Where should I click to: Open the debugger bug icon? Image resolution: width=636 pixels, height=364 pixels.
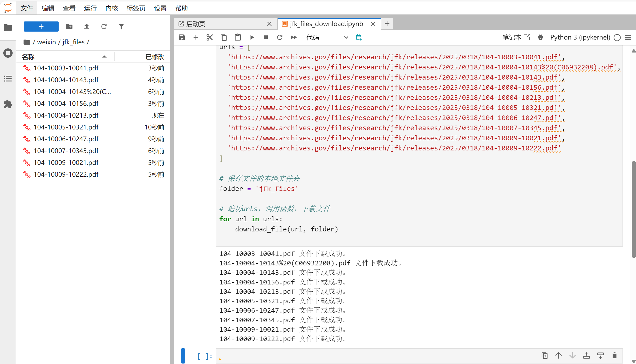click(540, 38)
